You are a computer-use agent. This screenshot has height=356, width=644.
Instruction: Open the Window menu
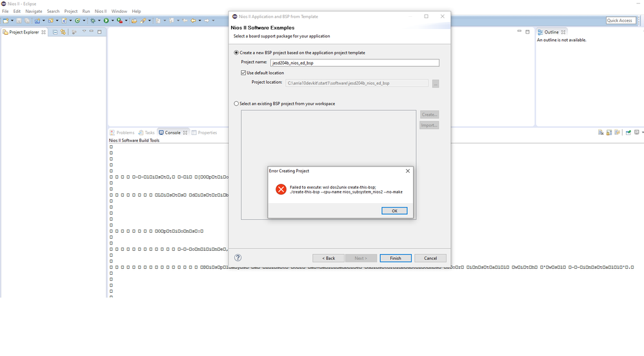[119, 12]
